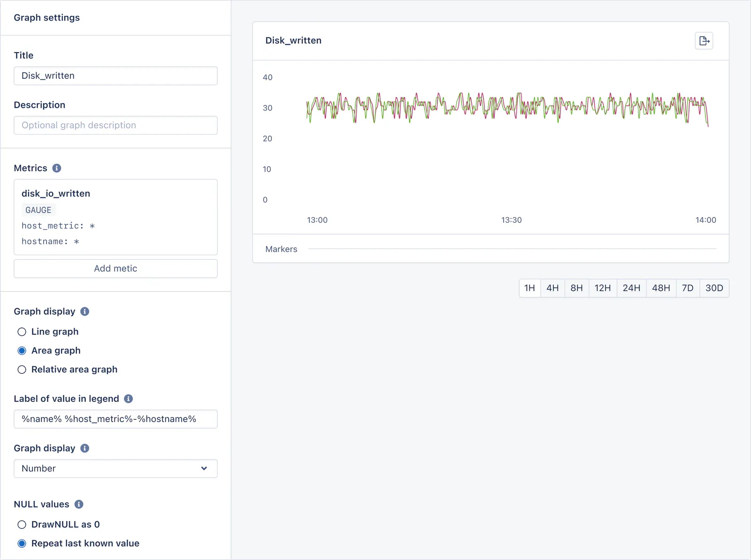Click the host_metric: * filter text
Image resolution: width=751 pixels, height=560 pixels.
58,226
